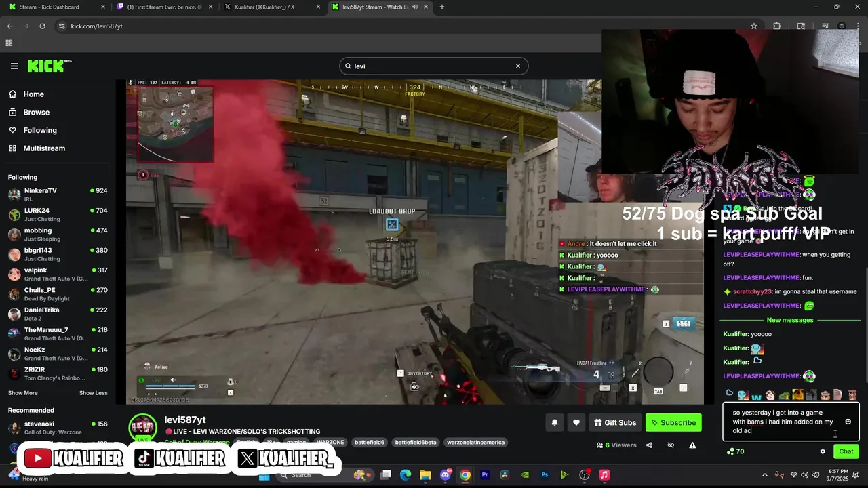Switch to Kualifier X tab

pos(273,7)
